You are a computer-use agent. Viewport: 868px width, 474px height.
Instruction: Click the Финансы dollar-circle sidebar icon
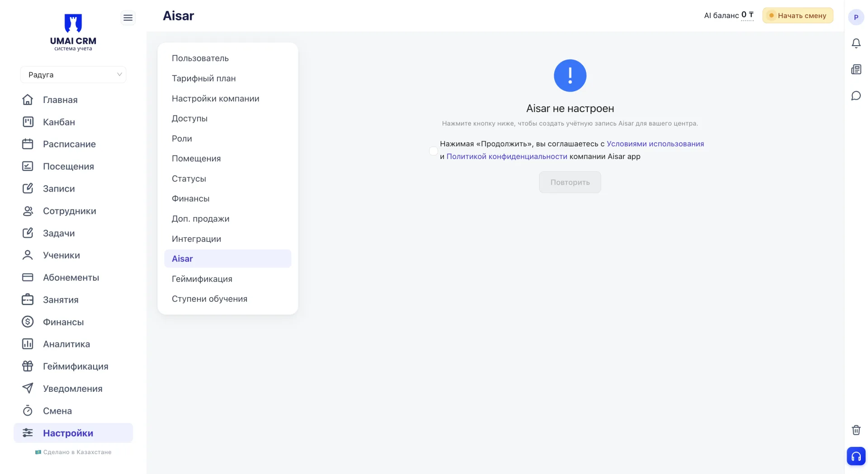[x=28, y=321]
